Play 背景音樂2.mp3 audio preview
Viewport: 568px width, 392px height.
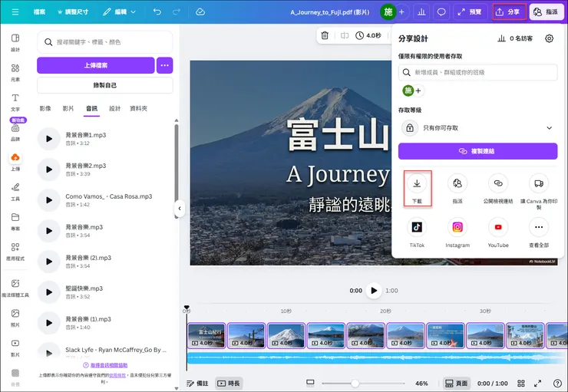[49, 170]
